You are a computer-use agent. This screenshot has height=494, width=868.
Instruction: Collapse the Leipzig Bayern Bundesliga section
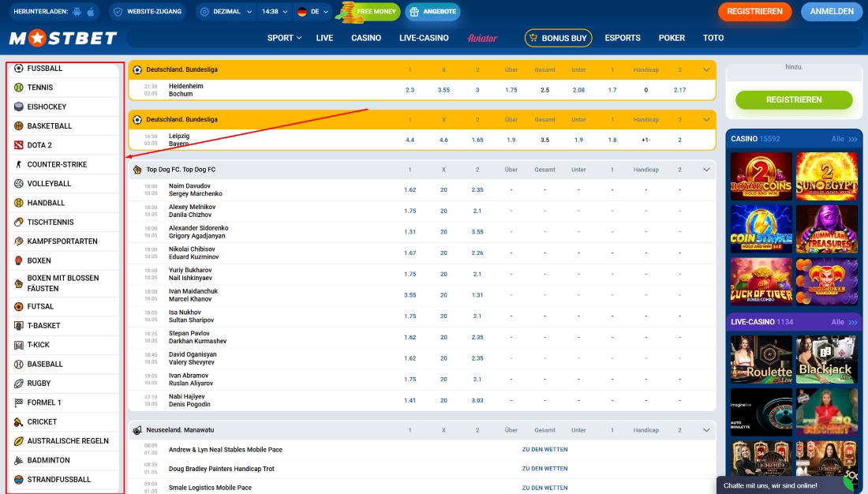point(706,120)
